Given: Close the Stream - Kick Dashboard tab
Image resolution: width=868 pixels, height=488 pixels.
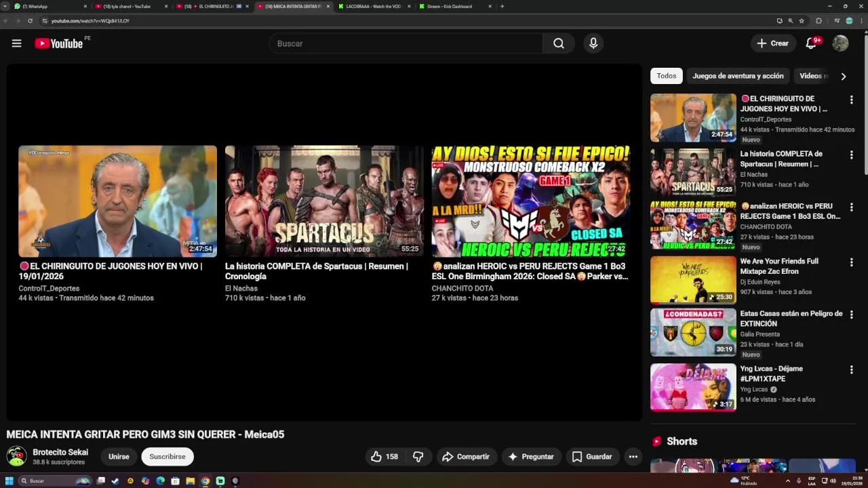Looking at the screenshot, I should point(490,6).
